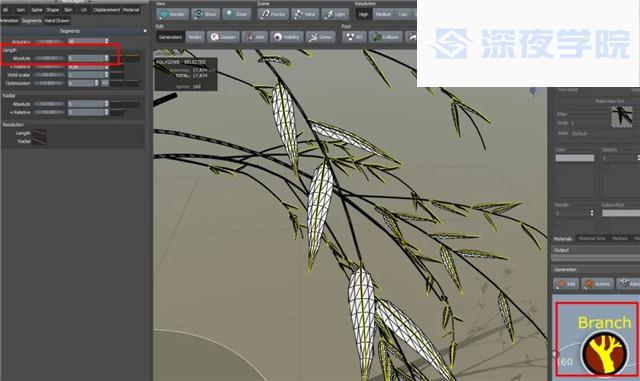Click the Render view button
This screenshot has width=640, height=381.
(172, 14)
